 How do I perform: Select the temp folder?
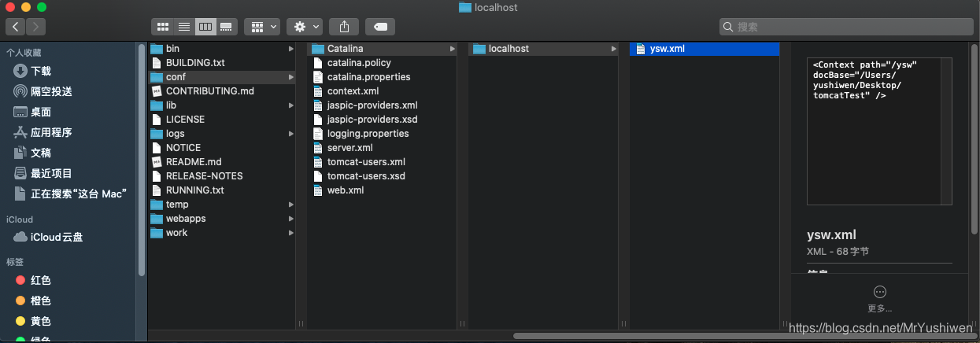click(222, 205)
